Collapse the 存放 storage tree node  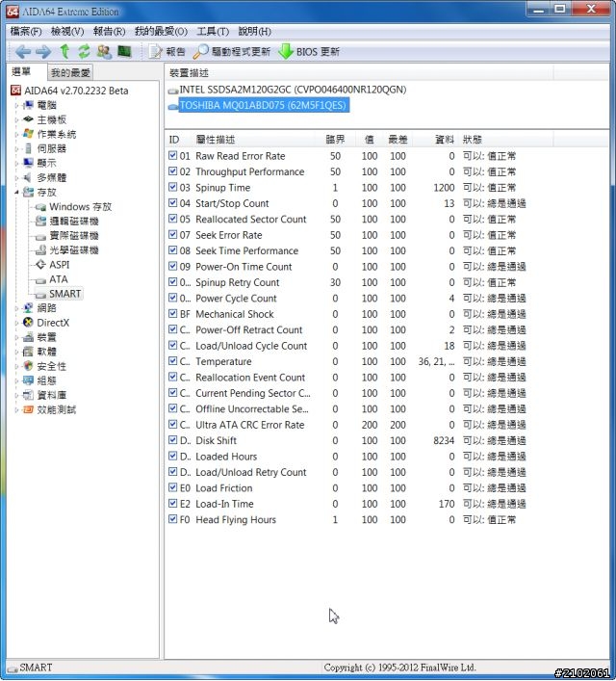pyautogui.click(x=16, y=192)
